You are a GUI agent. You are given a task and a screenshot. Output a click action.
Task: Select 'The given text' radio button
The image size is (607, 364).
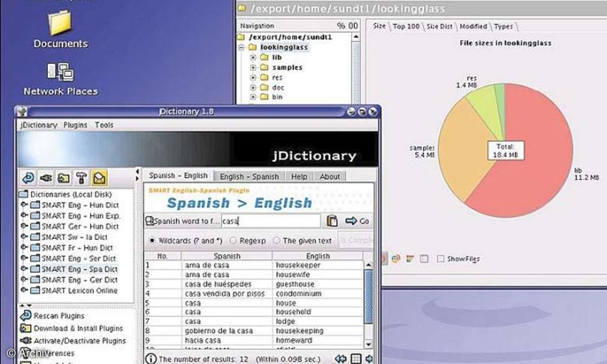(x=276, y=241)
